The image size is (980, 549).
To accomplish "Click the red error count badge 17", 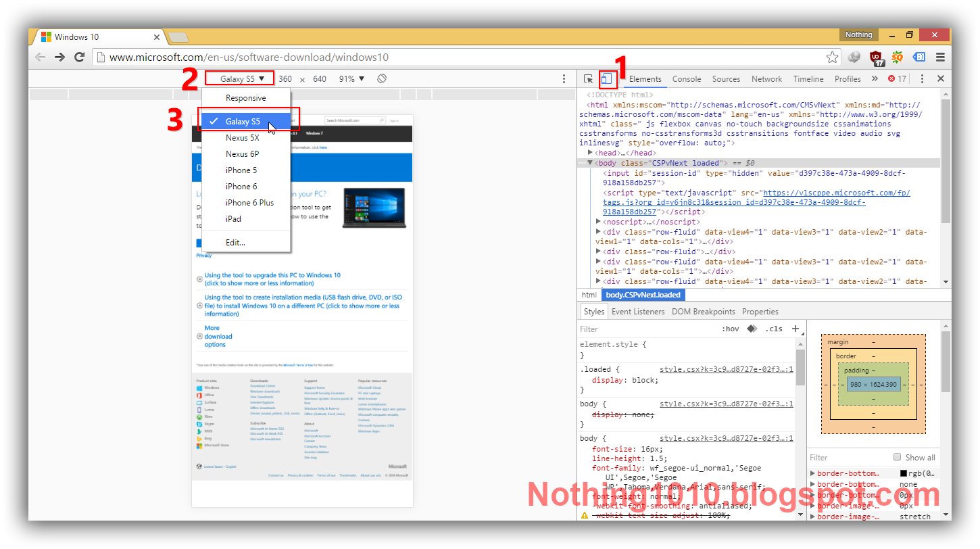I will click(898, 79).
